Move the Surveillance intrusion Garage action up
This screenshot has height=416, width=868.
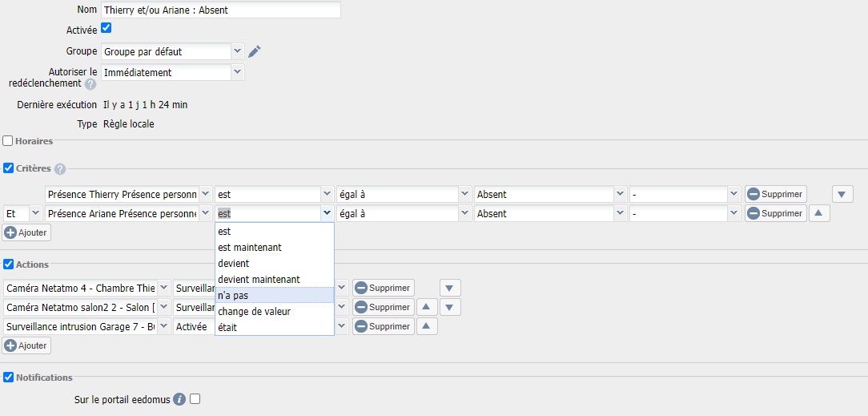(428, 326)
